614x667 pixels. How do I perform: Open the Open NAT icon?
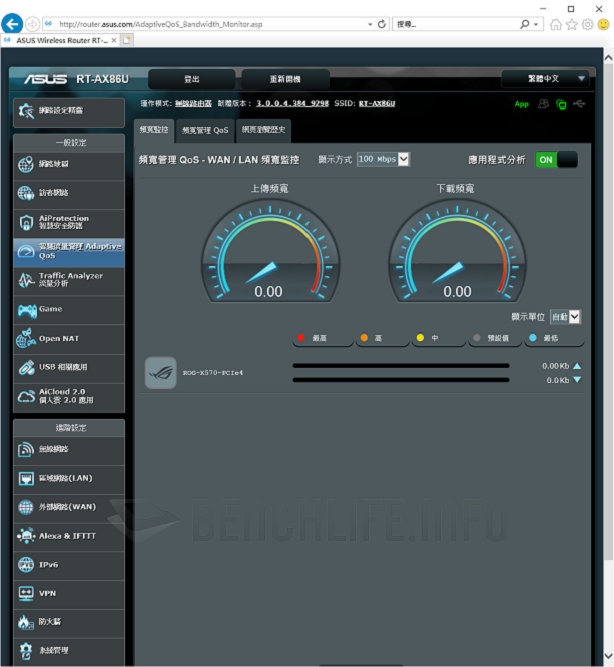[26, 339]
